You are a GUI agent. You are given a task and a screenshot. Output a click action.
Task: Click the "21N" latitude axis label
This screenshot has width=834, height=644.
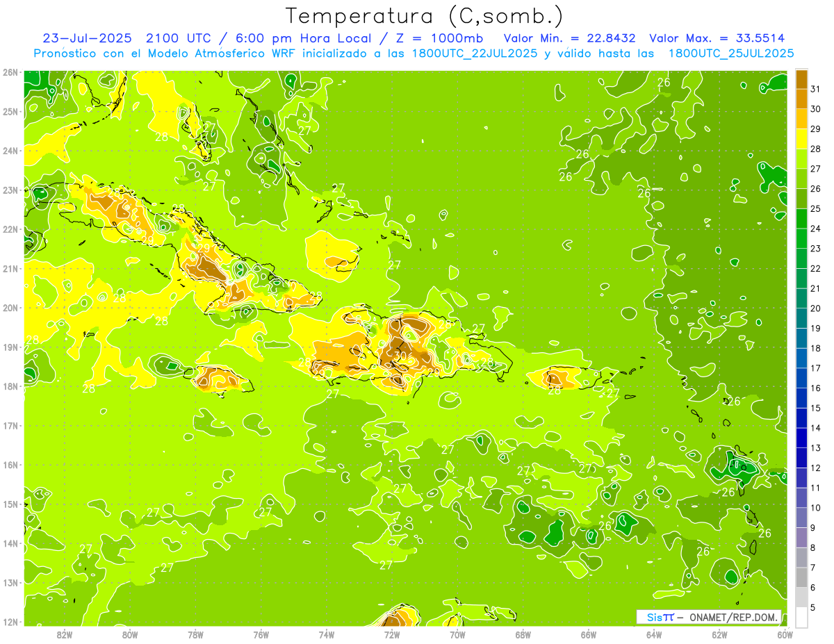click(10, 268)
